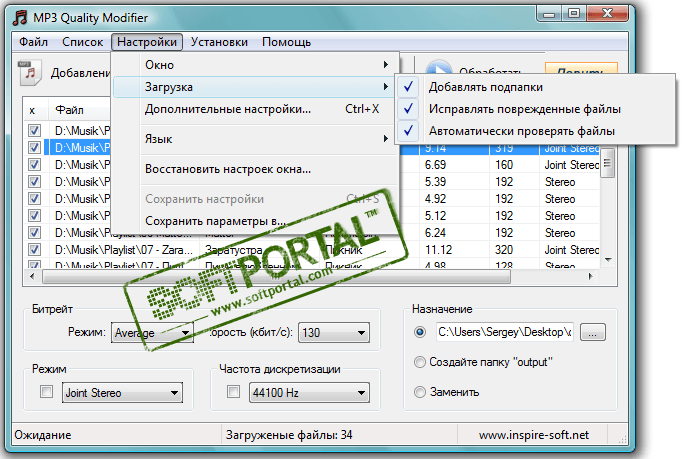682x459 pixels.
Task: Click the vertical scrollbar down arrow
Action: coord(608,260)
